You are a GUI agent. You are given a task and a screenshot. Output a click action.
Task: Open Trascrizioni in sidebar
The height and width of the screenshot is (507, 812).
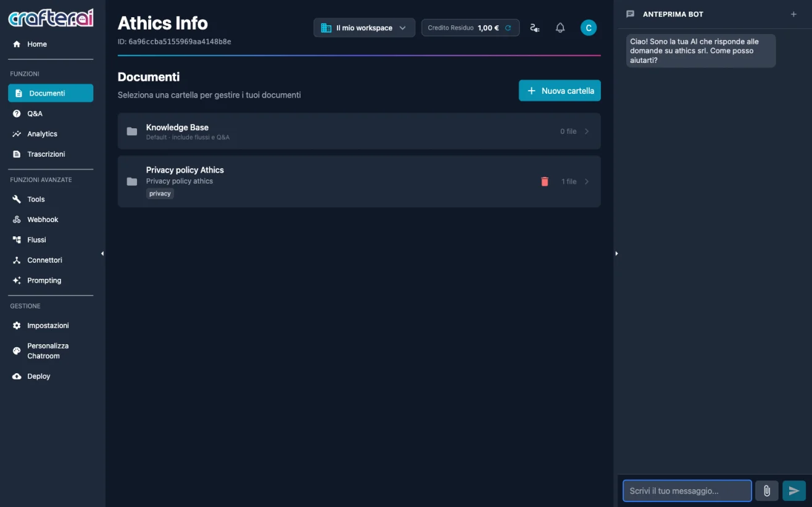(x=51, y=154)
